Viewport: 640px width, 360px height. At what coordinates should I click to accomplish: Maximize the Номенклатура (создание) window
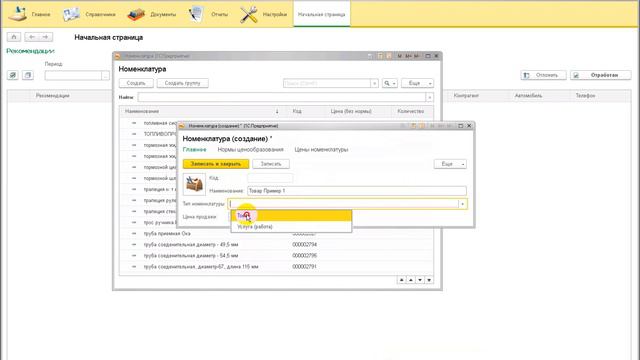click(460, 126)
